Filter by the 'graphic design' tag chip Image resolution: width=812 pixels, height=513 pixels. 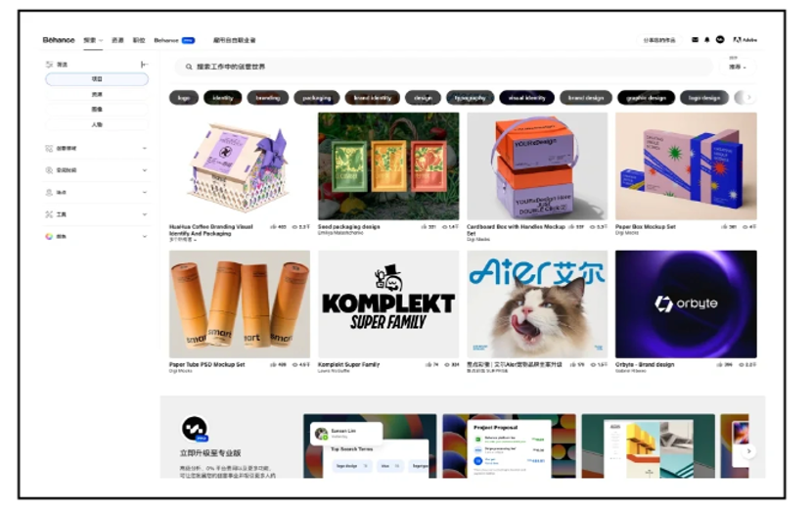pos(646,98)
